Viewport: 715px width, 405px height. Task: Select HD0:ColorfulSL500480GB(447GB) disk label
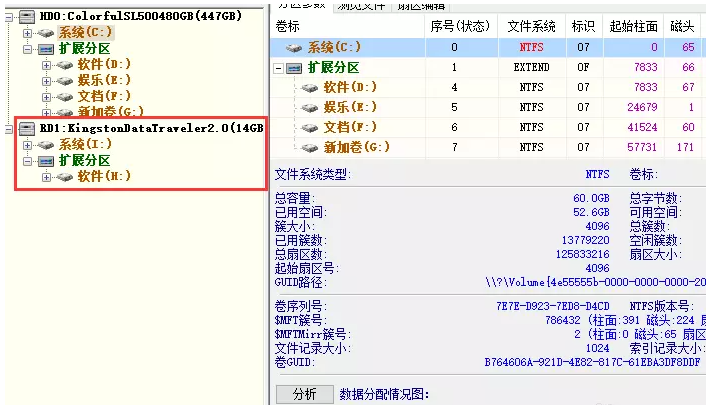pyautogui.click(x=141, y=16)
